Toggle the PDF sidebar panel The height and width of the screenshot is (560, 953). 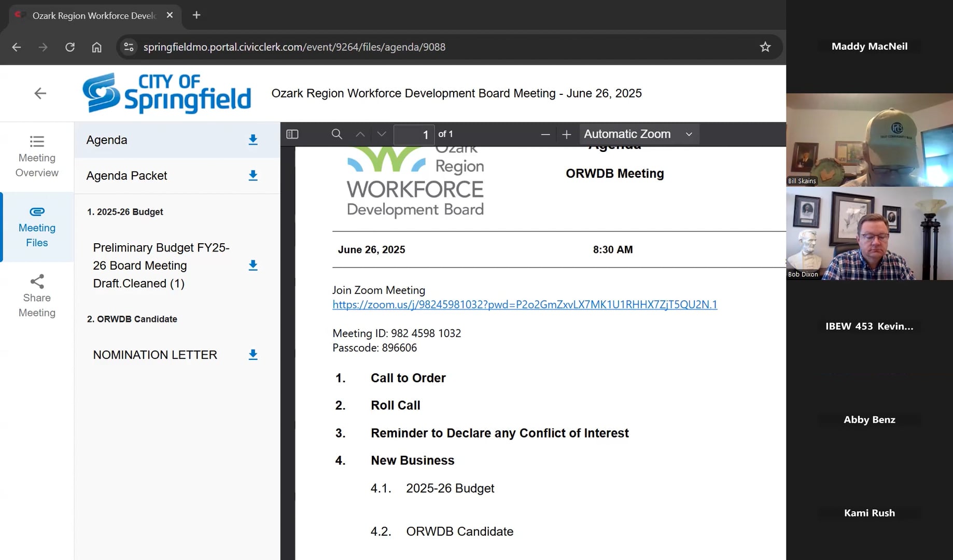(x=292, y=134)
